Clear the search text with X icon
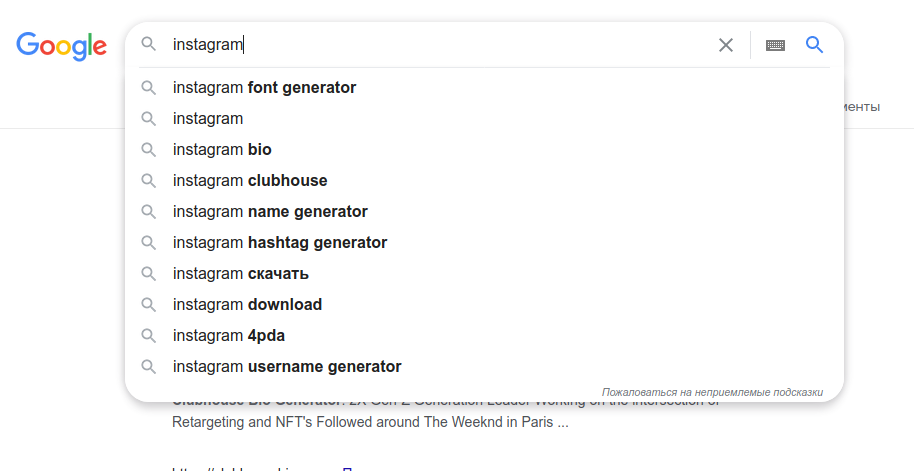Image resolution: width=914 pixels, height=471 pixels. tap(726, 45)
